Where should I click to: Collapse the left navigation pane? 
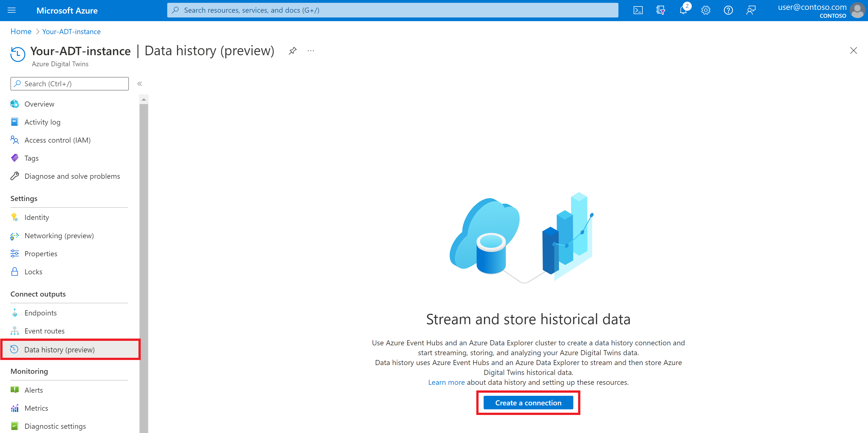(x=140, y=83)
